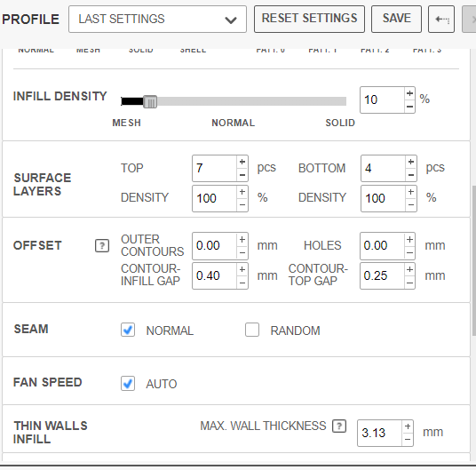Decrease the contour-top gap with the minus

tap(409, 283)
